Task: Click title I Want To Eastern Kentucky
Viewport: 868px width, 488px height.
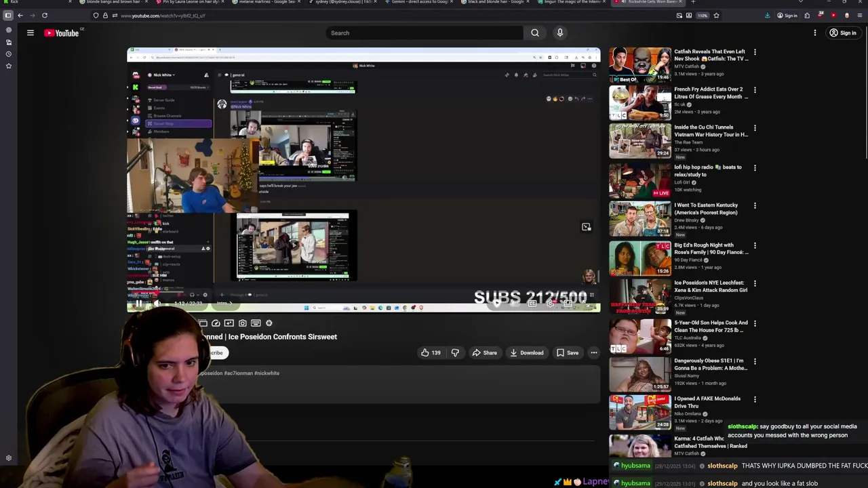Action: 706,209
